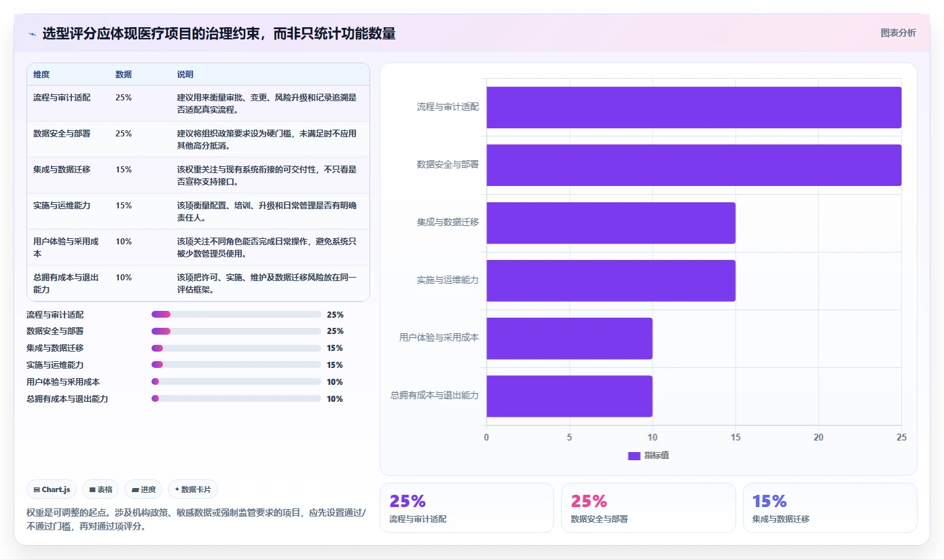Click the 实施与运维能力 bar in the chart

pyautogui.click(x=611, y=280)
